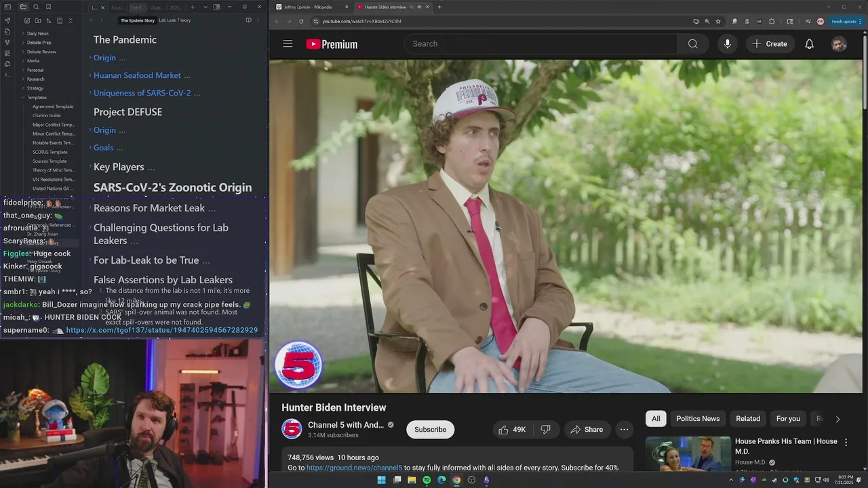
Task: Click the Chrome address bar URL
Action: coord(361,21)
